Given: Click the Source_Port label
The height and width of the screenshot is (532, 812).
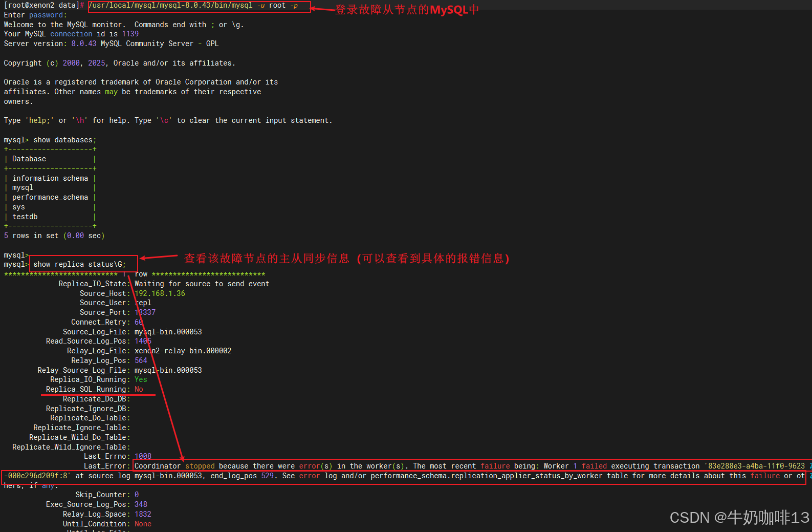Looking at the screenshot, I should click(x=105, y=312).
